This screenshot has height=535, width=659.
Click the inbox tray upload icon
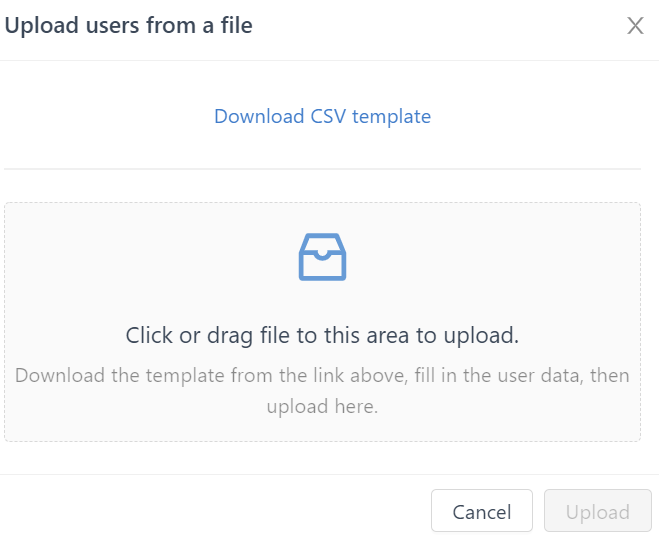click(x=322, y=257)
